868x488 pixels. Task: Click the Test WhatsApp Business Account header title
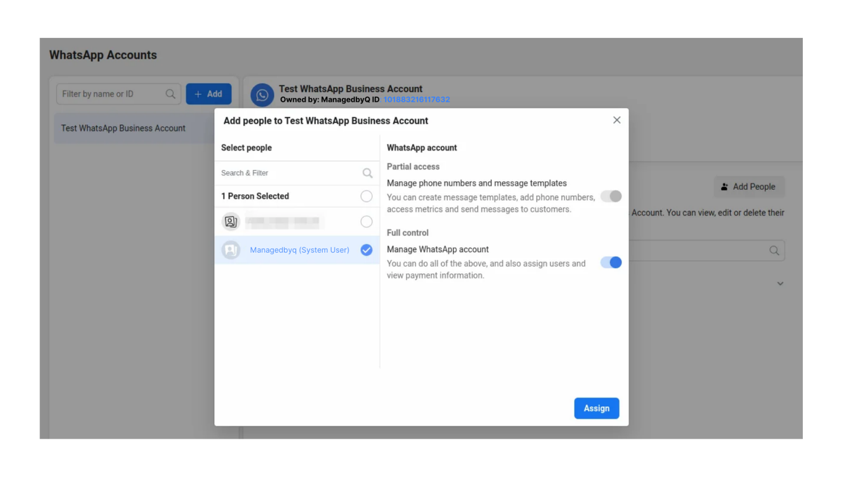[x=350, y=89]
